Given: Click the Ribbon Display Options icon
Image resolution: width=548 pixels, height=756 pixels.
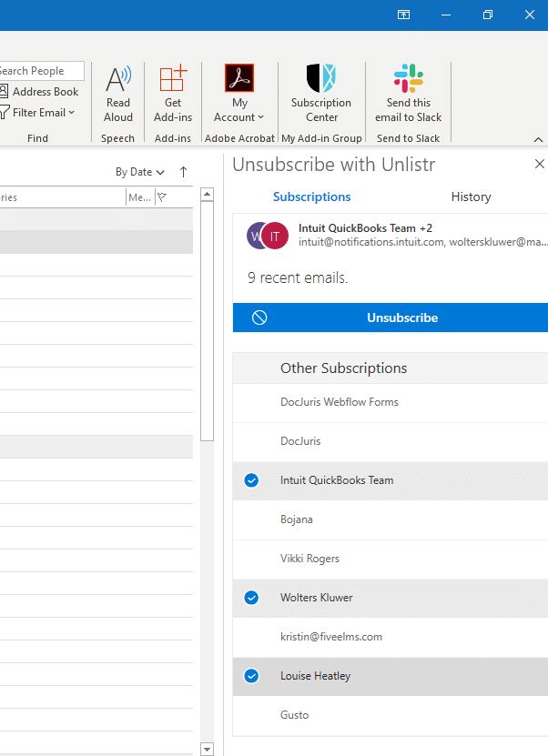Looking at the screenshot, I should 404,15.
